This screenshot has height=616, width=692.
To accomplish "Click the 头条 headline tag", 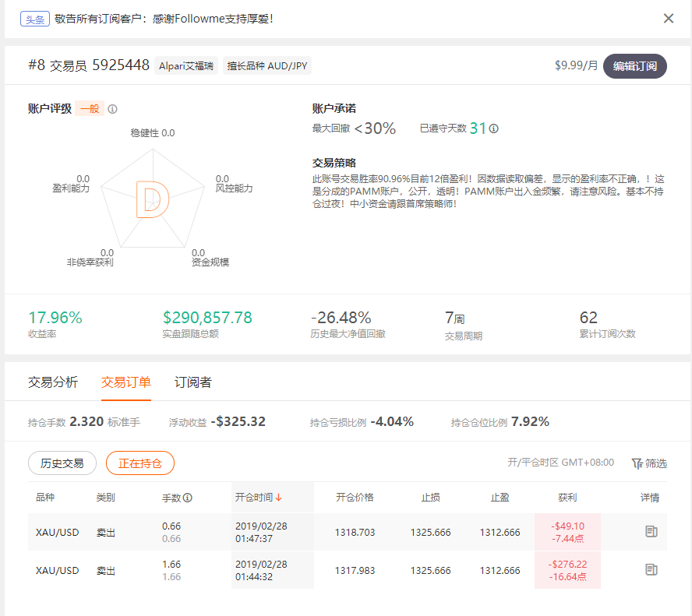I will pyautogui.click(x=35, y=19).
